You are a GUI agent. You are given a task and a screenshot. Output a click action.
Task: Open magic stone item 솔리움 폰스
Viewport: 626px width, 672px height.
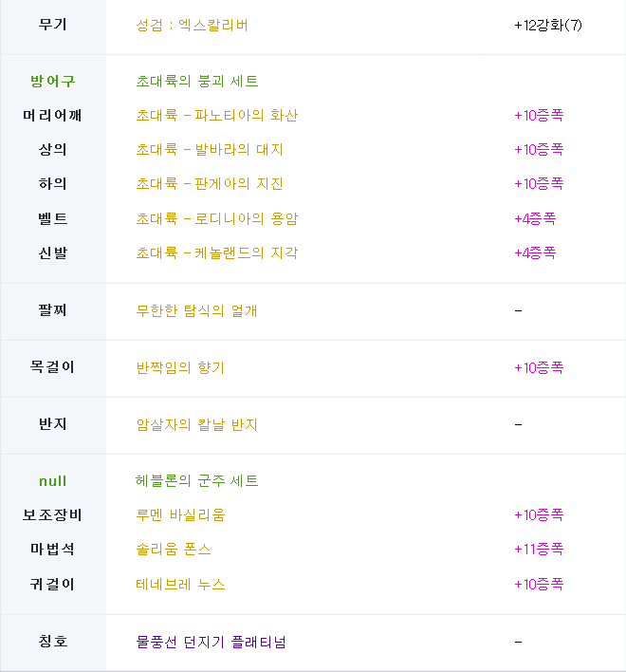point(174,549)
